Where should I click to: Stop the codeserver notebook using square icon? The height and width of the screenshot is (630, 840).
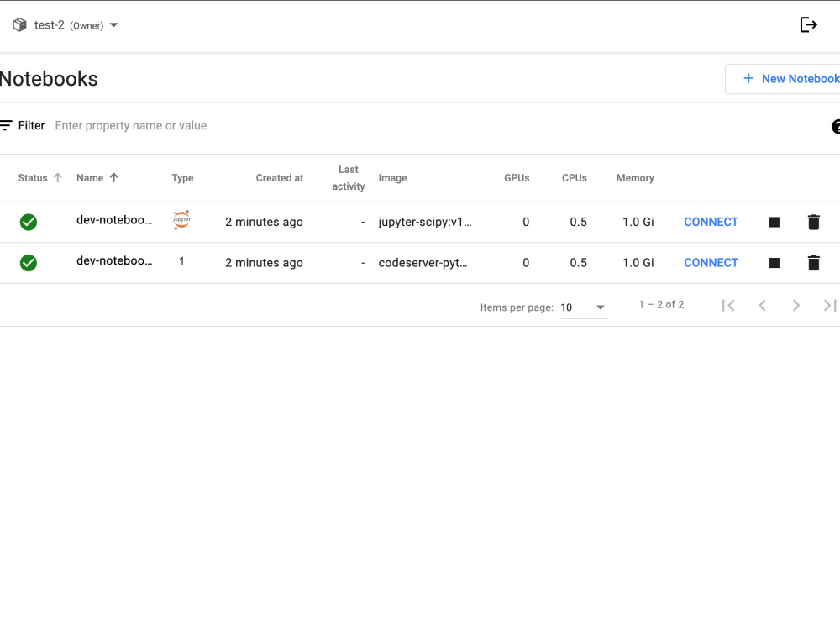[774, 262]
